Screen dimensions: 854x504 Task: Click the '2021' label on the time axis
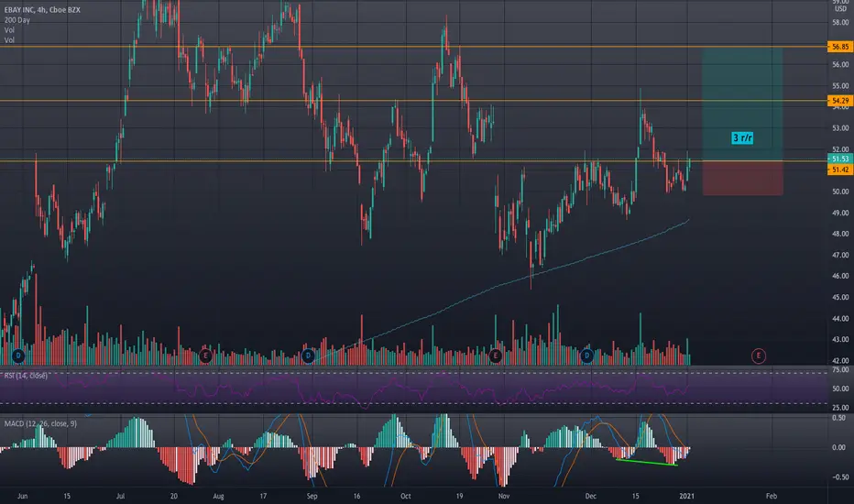point(687,496)
